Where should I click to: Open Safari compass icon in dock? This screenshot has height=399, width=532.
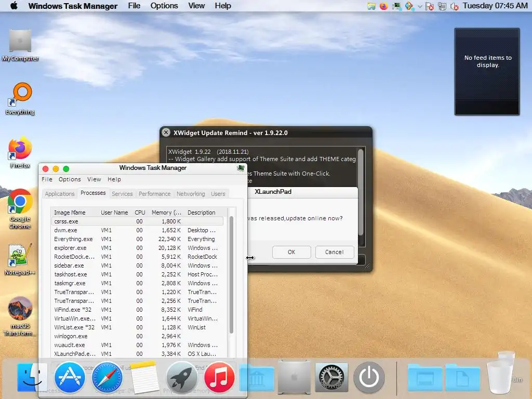click(x=107, y=377)
